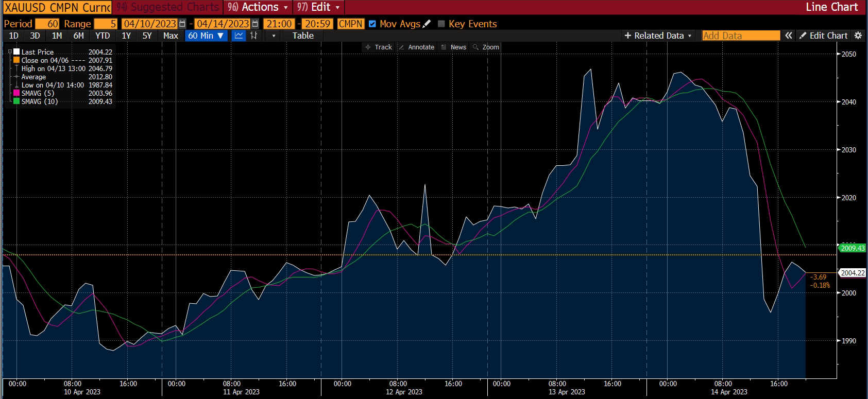
Task: Switch to the bar chart type icon
Action: pos(253,36)
